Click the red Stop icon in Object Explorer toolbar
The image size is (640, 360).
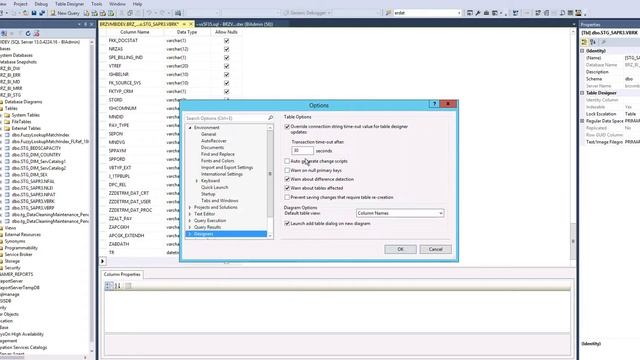click(x=36, y=33)
